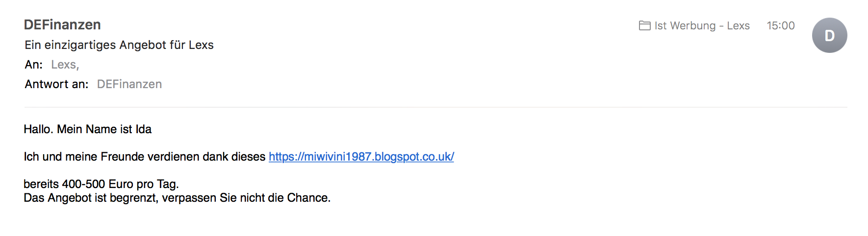Image resolution: width=868 pixels, height=236 pixels.
Task: Select the recipient Lexs in the An field
Action: [65, 65]
